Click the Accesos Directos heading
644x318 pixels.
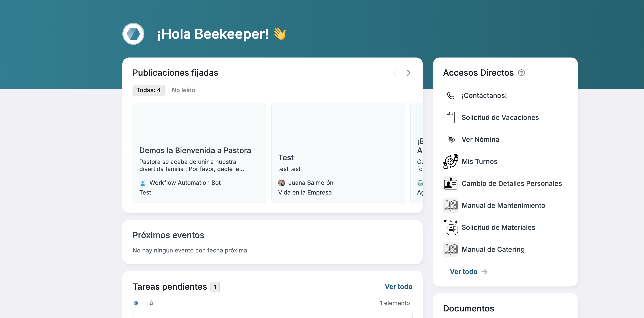point(478,73)
